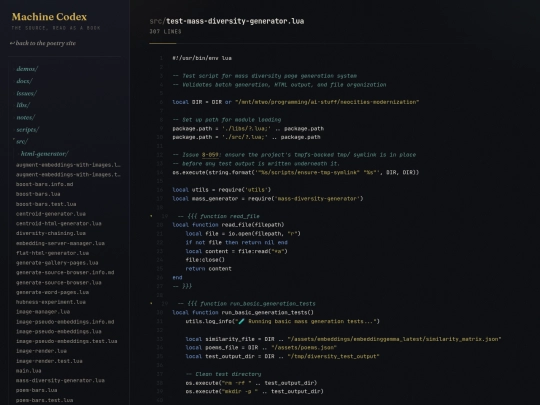Open hubness-experiment.lua
The image size is (540, 405).
coord(51,302)
